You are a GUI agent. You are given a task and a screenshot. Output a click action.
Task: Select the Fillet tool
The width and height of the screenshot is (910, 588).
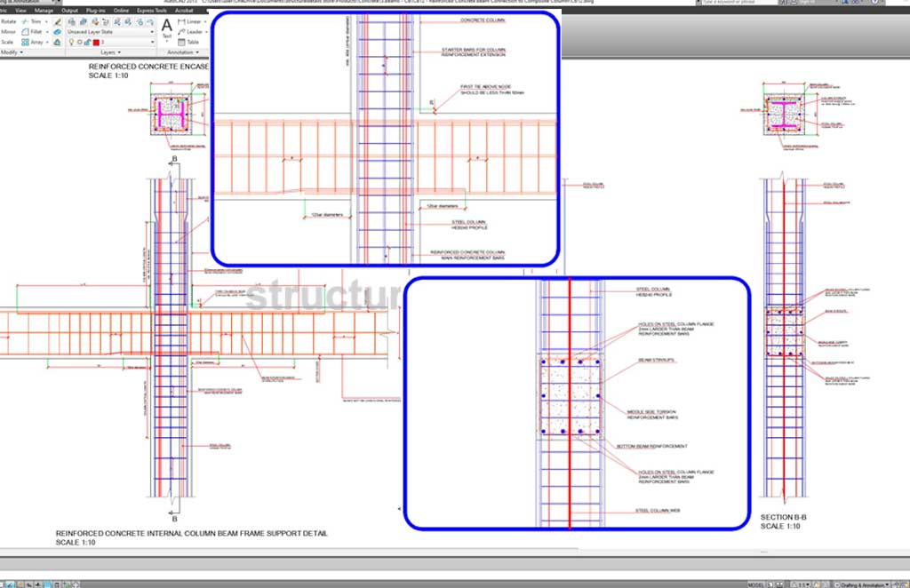tap(36, 31)
